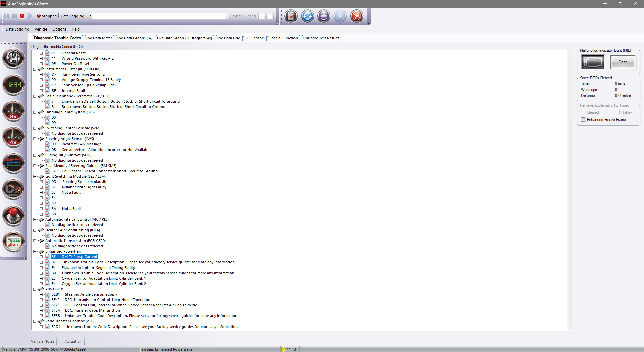Open the 1234 live data meter icon

[x=13, y=84]
